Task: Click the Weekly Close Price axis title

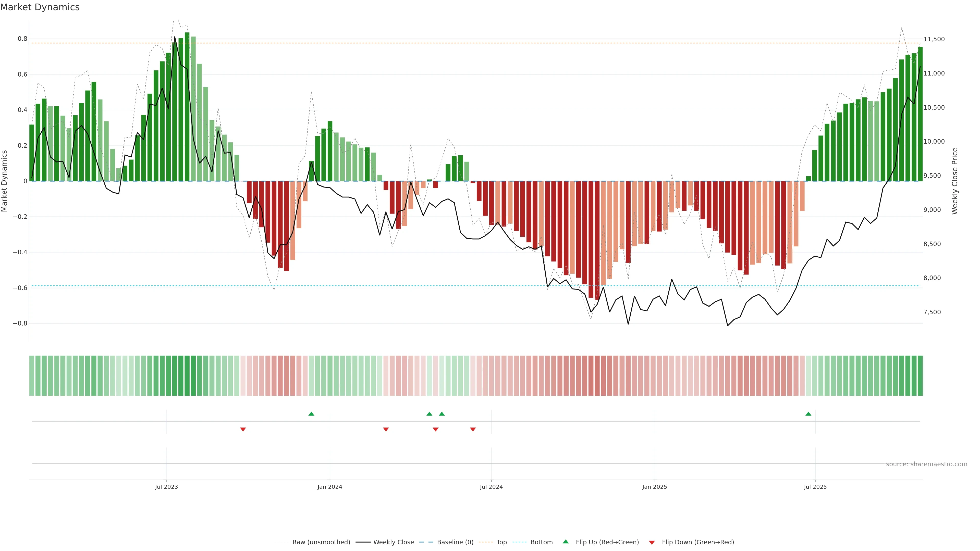Action: (x=954, y=181)
